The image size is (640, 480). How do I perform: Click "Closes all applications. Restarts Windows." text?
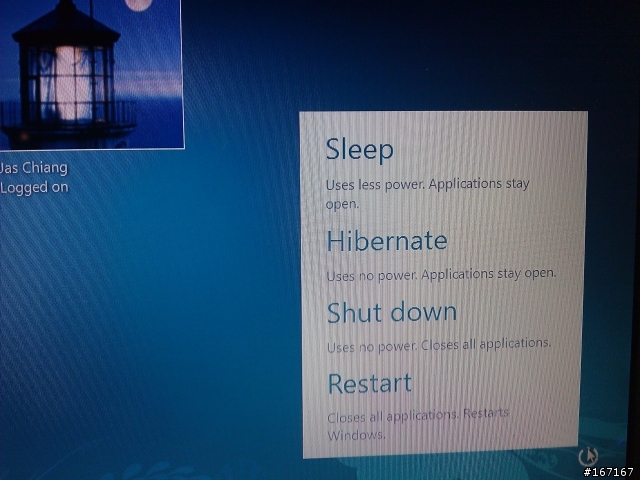pyautogui.click(x=418, y=424)
